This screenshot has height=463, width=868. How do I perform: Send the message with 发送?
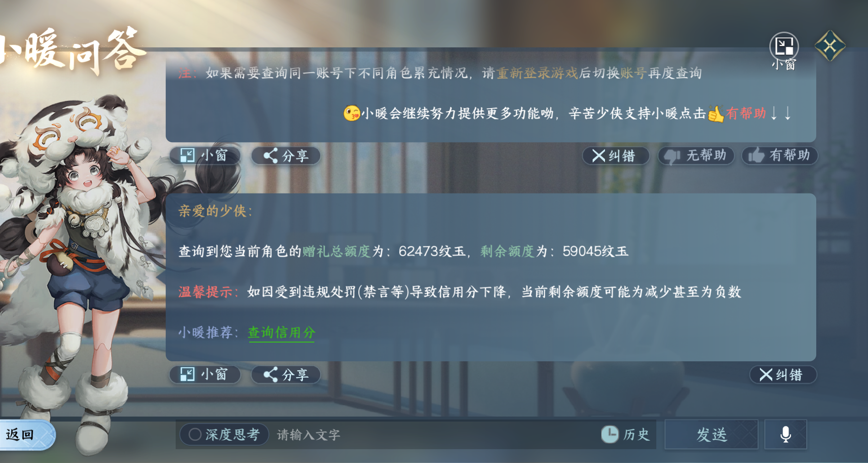pyautogui.click(x=711, y=434)
